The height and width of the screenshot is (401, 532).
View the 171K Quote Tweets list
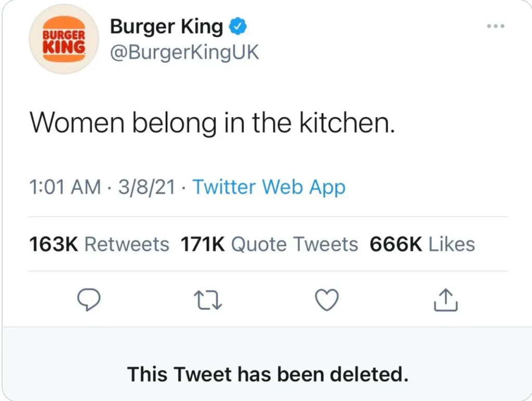coord(269,244)
